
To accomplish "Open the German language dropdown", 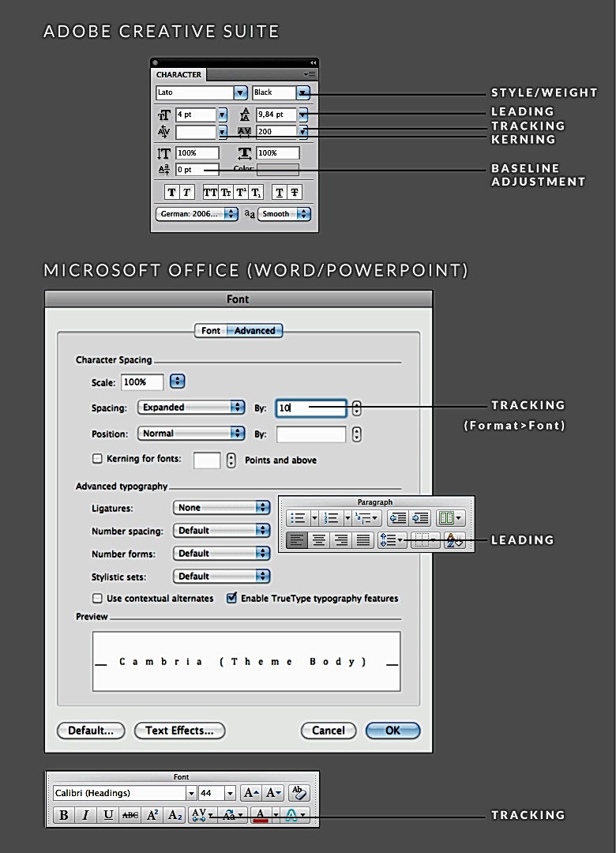I will [197, 214].
